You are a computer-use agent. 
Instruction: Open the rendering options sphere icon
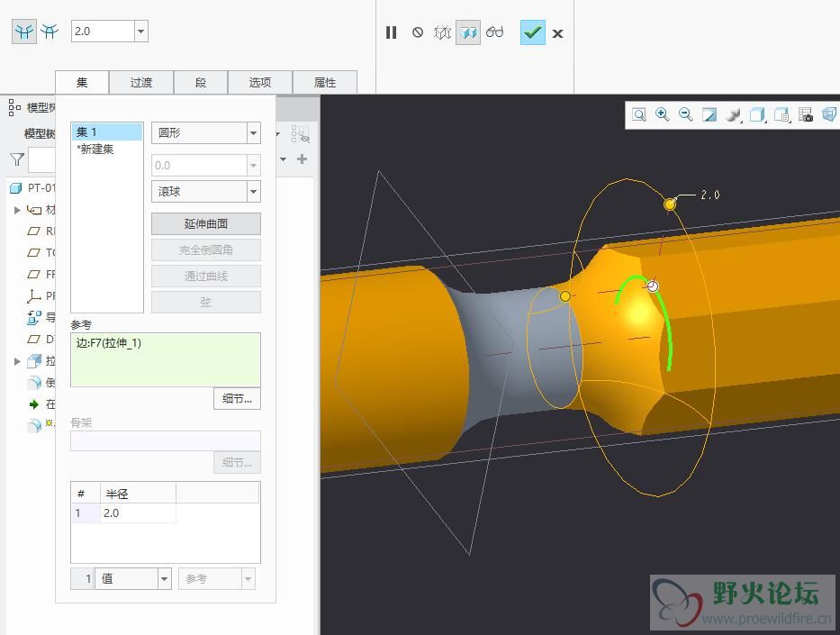734,114
